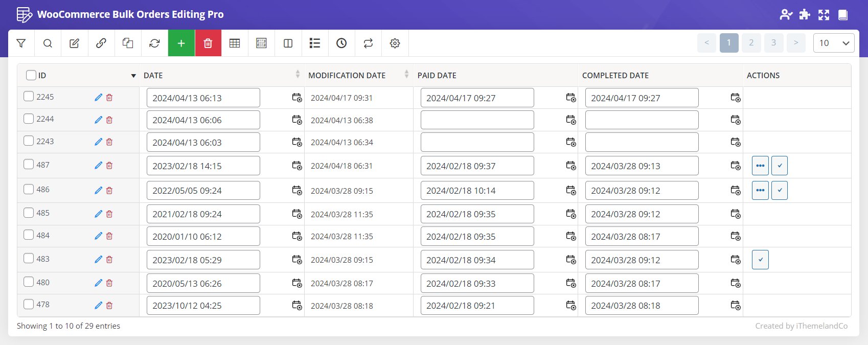Open the rows-per-page dropdown showing 10

click(x=833, y=43)
